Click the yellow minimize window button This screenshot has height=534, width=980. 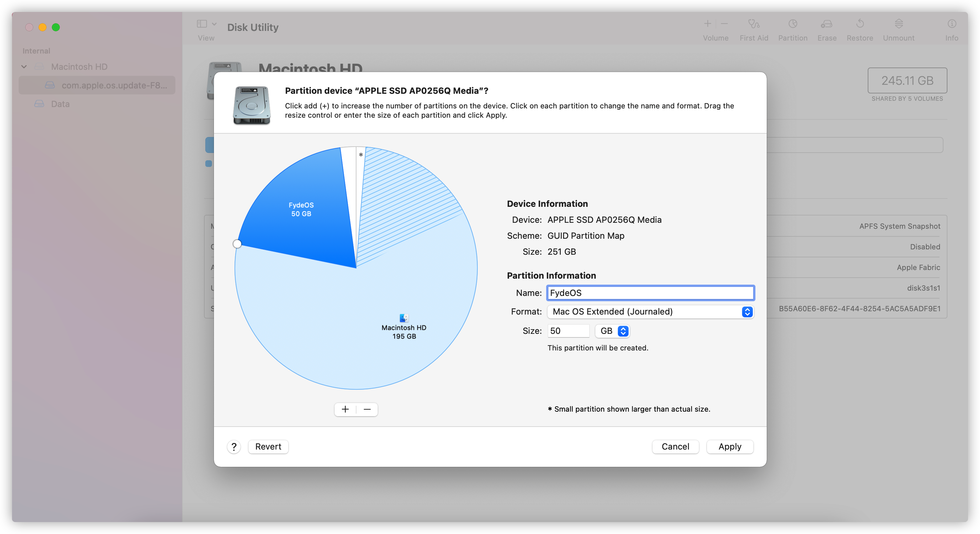[x=43, y=27]
